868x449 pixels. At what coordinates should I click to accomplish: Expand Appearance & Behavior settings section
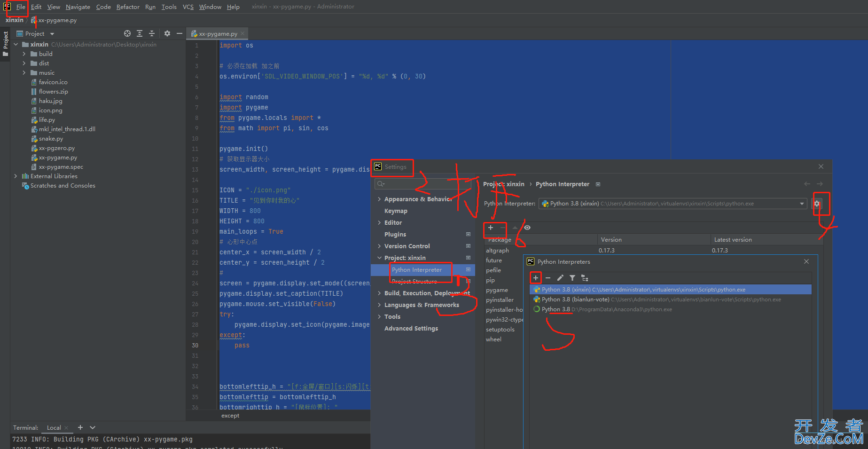pyautogui.click(x=379, y=199)
